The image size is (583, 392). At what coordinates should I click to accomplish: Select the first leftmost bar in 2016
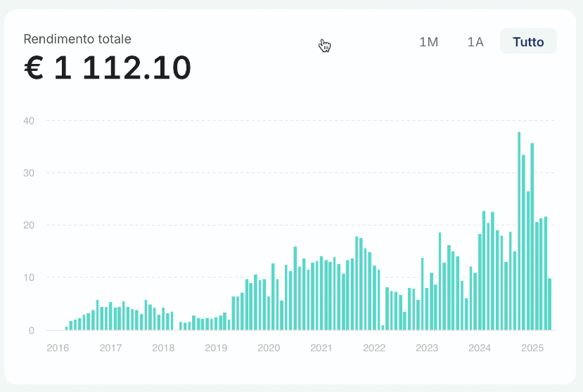[67, 328]
